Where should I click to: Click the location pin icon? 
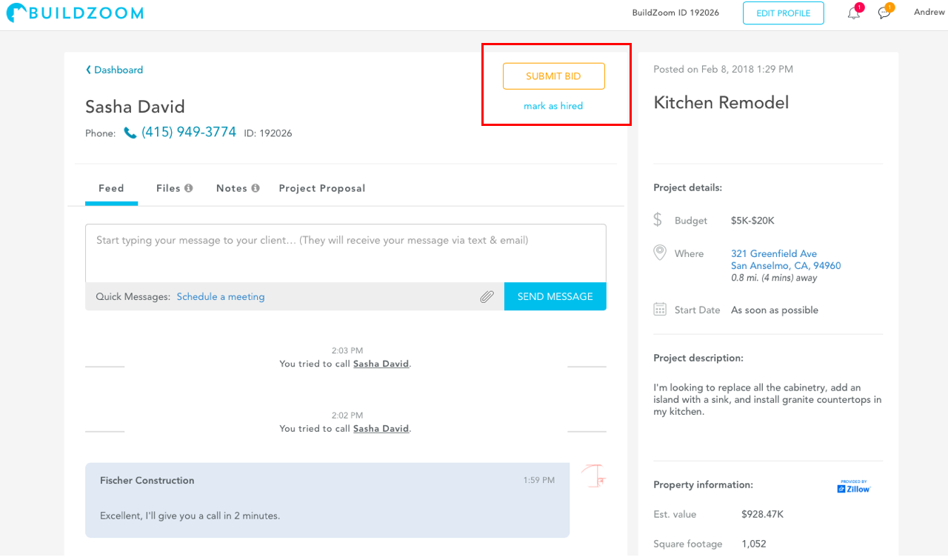click(660, 253)
